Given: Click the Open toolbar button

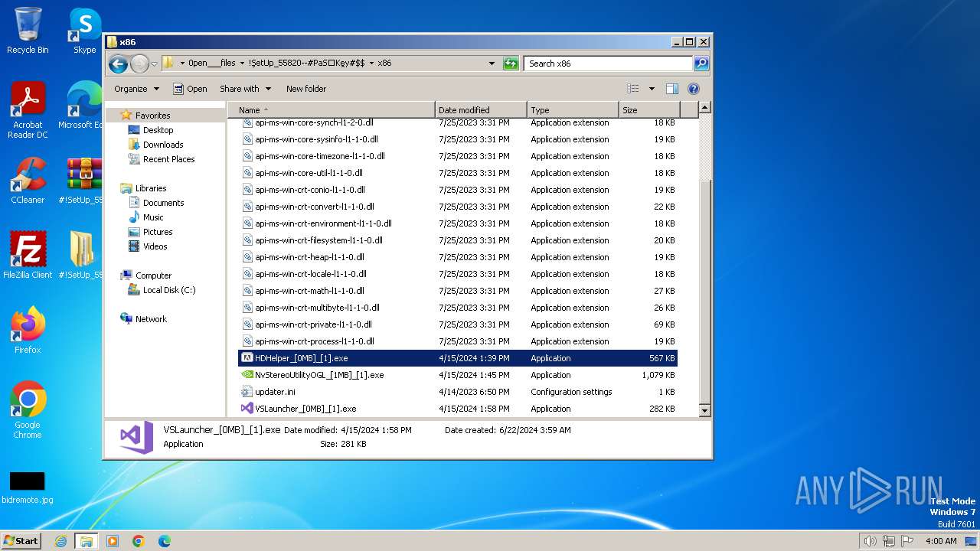Looking at the screenshot, I should pos(190,89).
